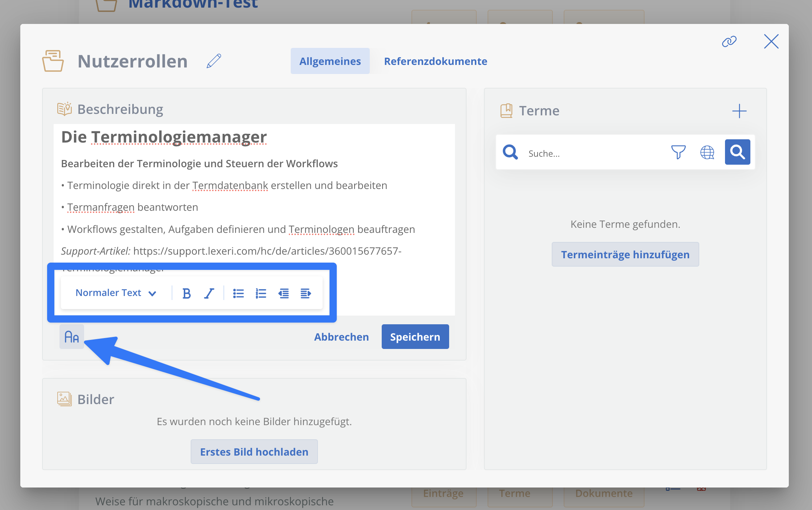Decrease indent with outdent icon

[283, 293]
